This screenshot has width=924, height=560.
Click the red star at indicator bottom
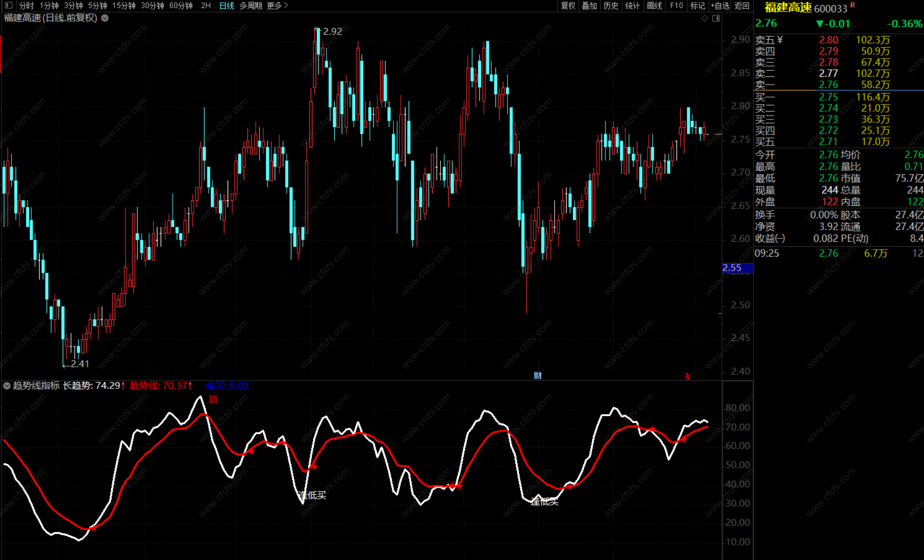[x=93, y=528]
